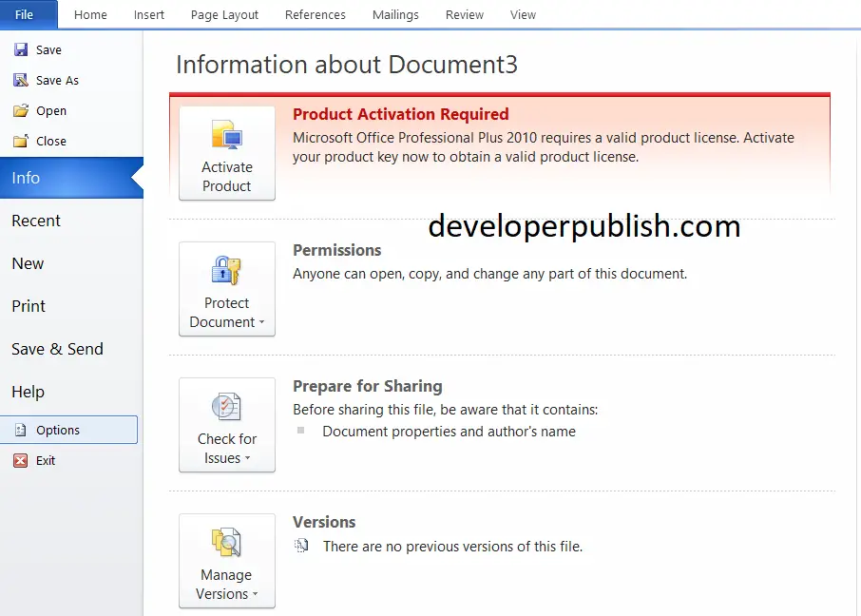Click the Protect Document lock and key icon
This screenshot has height=616, width=861.
click(227, 270)
